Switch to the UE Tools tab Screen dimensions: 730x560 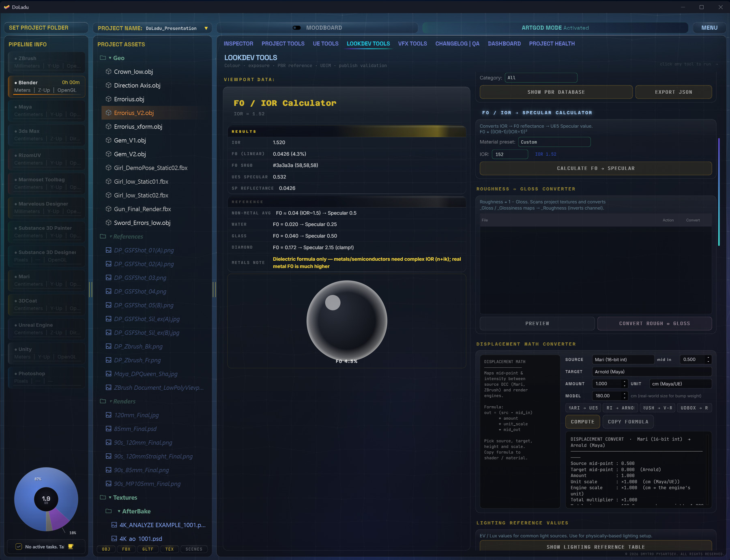click(x=326, y=43)
